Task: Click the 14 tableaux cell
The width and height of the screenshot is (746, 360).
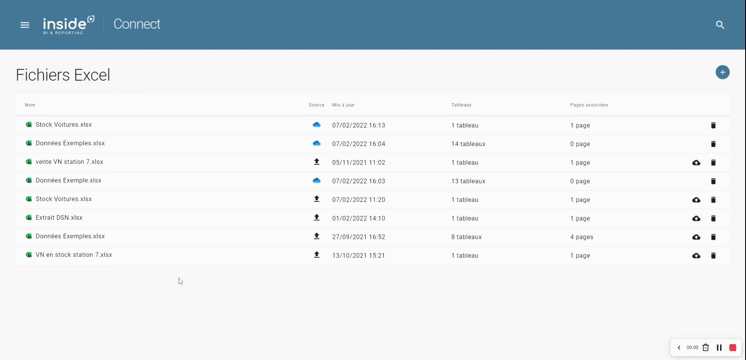Action: 468,144
